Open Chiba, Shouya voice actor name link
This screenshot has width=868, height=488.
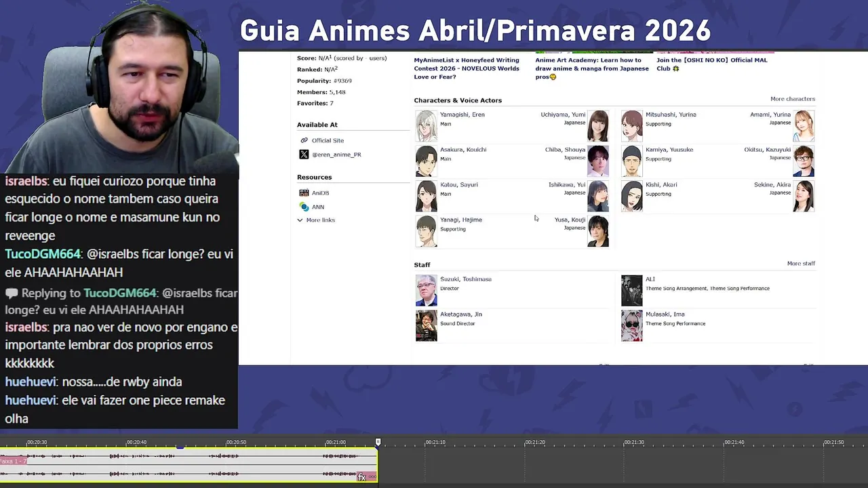pyautogui.click(x=565, y=150)
